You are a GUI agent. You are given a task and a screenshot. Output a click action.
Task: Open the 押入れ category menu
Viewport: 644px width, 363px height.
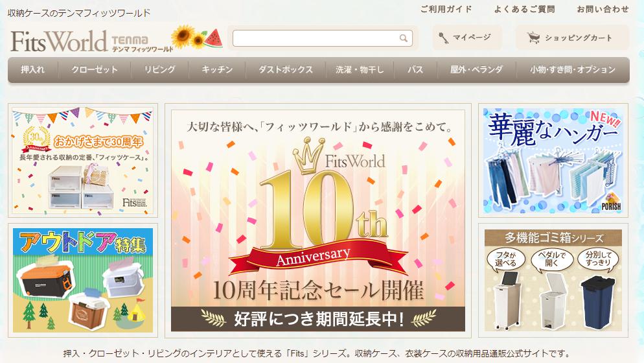click(33, 69)
